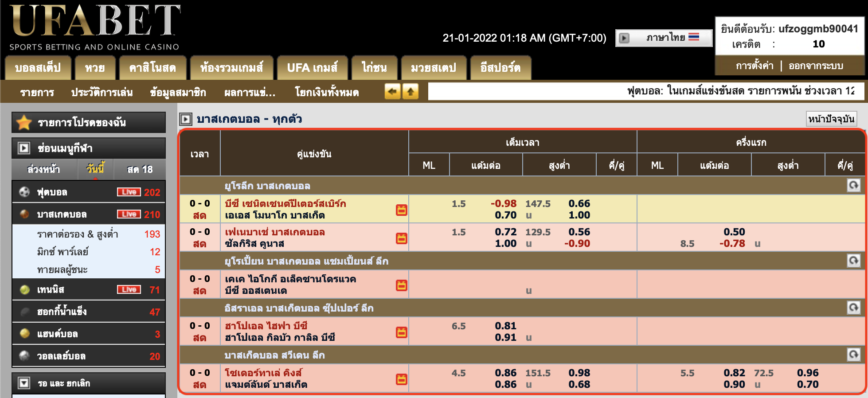Select the สด 18 live tab

pyautogui.click(x=140, y=169)
